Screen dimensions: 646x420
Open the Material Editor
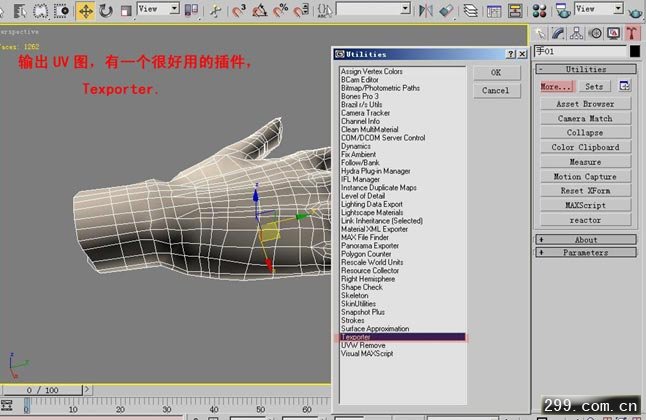pos(539,10)
